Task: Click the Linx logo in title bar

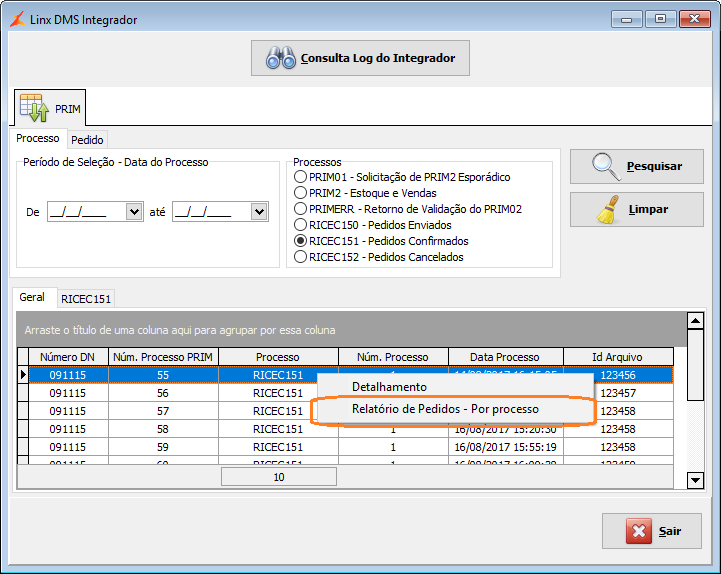Action: [x=17, y=19]
